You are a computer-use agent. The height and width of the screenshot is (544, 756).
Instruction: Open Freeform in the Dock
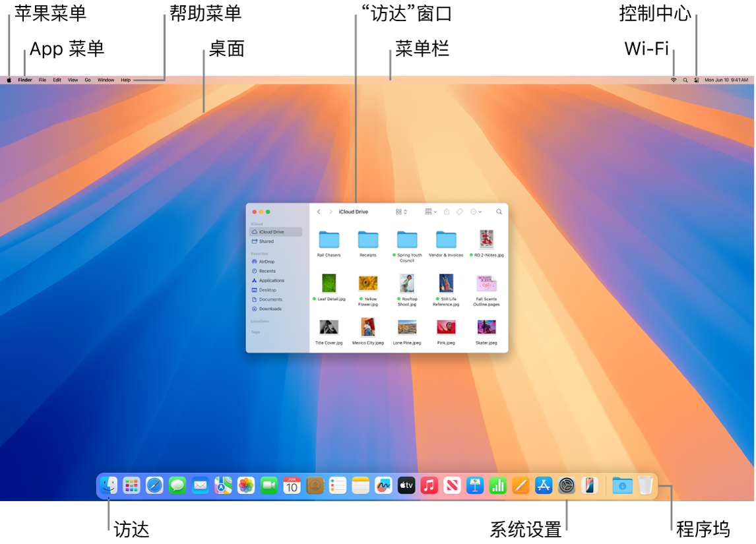pyautogui.click(x=383, y=486)
